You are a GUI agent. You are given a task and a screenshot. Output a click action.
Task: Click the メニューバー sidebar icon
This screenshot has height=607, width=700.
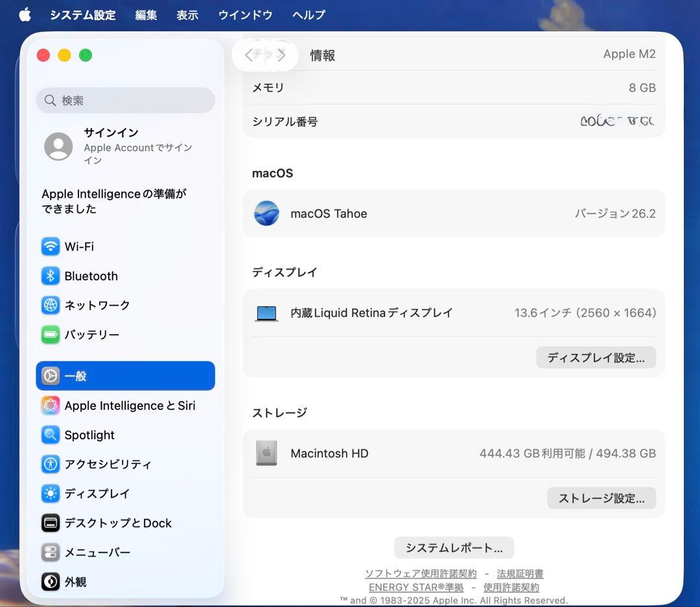pyautogui.click(x=50, y=552)
